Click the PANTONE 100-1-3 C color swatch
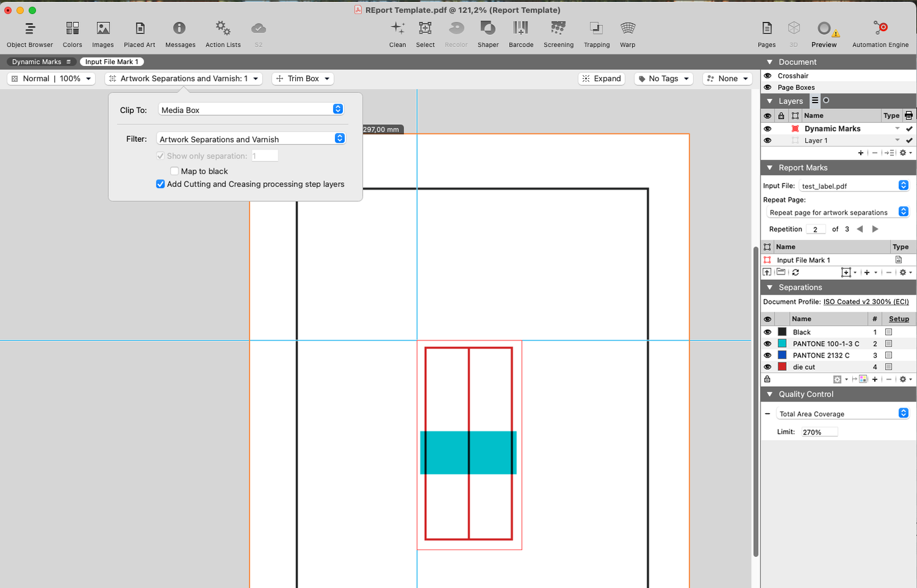Image resolution: width=917 pixels, height=588 pixels. 782,344
